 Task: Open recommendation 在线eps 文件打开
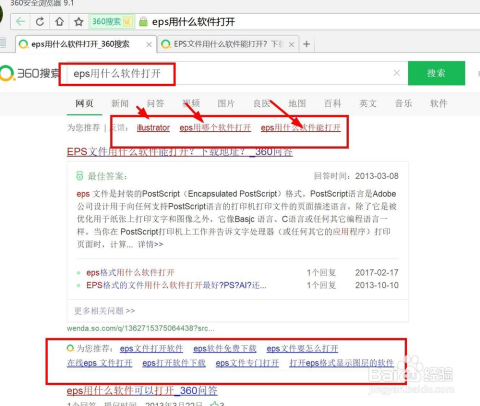100,363
